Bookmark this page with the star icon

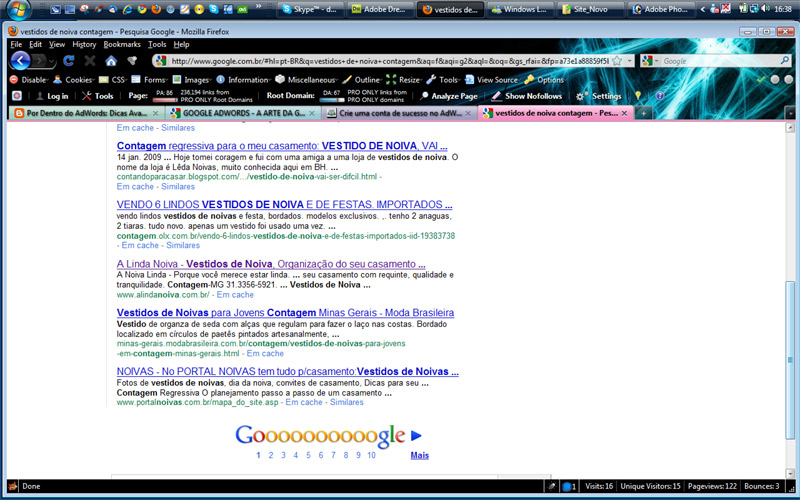click(x=617, y=61)
